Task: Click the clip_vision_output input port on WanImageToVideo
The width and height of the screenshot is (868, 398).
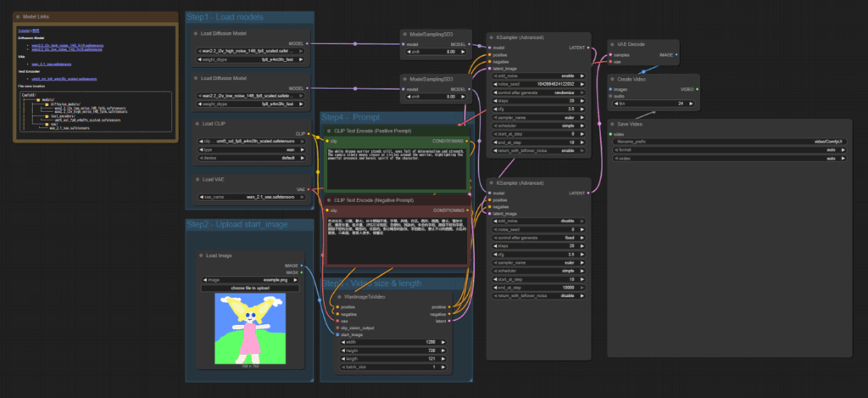Action: click(337, 328)
